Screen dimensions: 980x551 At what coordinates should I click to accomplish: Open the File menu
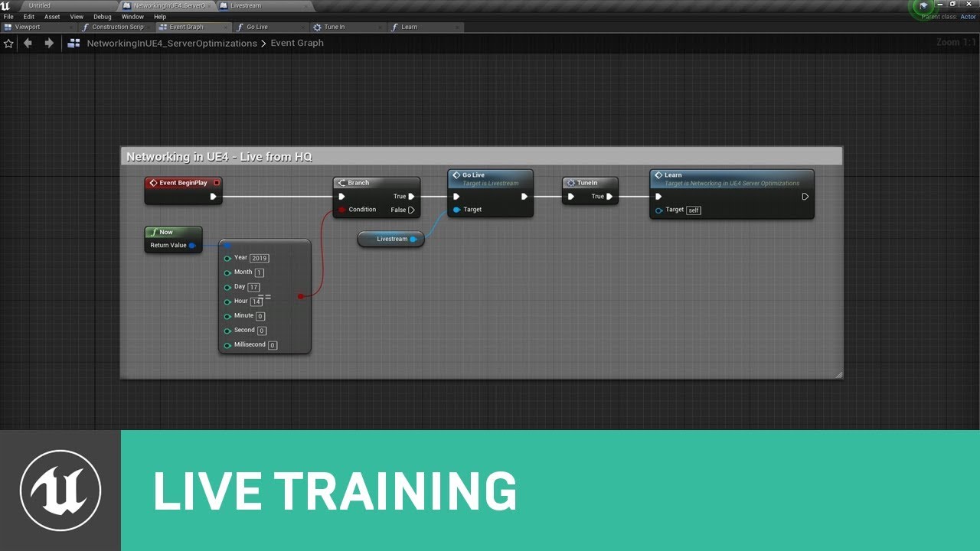(x=8, y=16)
